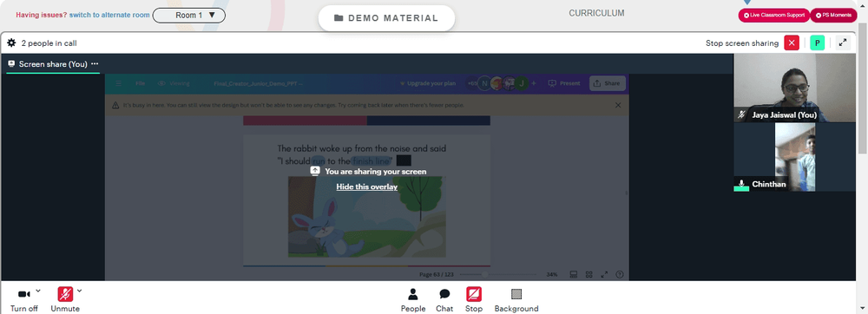868x314 pixels.
Task: Turn off the camera
Action: tap(23, 299)
